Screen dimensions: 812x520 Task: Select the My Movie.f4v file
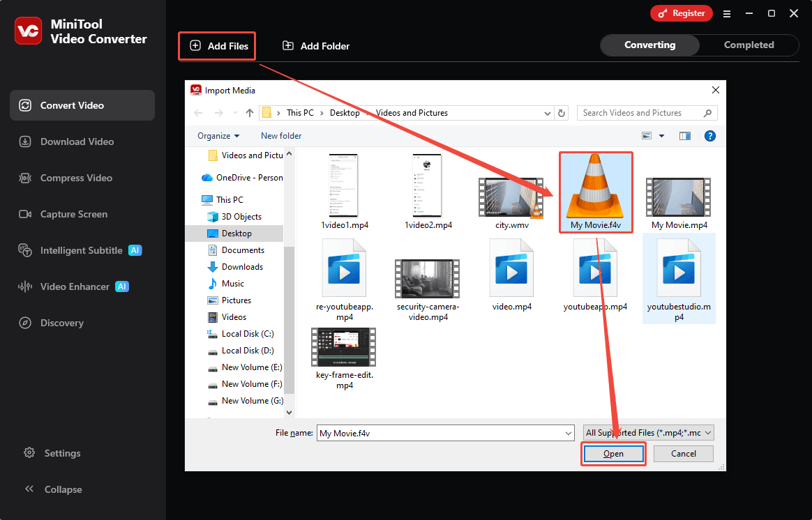tap(596, 192)
